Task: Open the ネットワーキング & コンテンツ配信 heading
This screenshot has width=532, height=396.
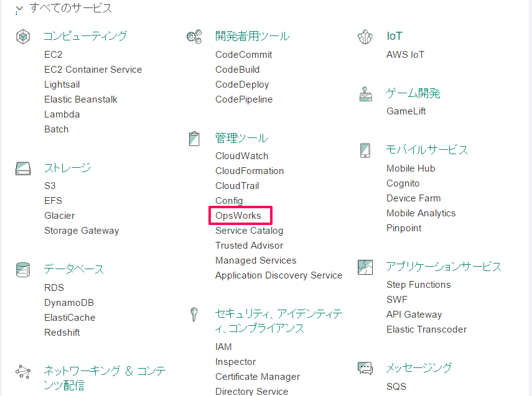Action: coord(105,378)
